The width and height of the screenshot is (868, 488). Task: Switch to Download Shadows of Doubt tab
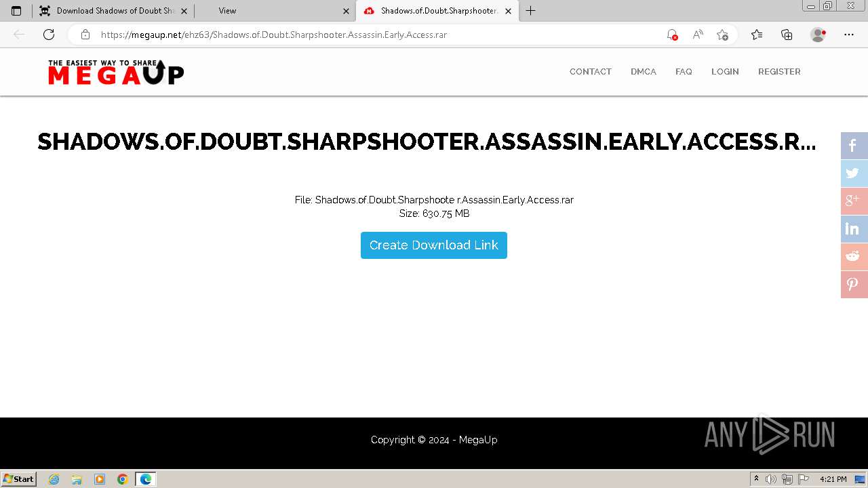coord(112,11)
